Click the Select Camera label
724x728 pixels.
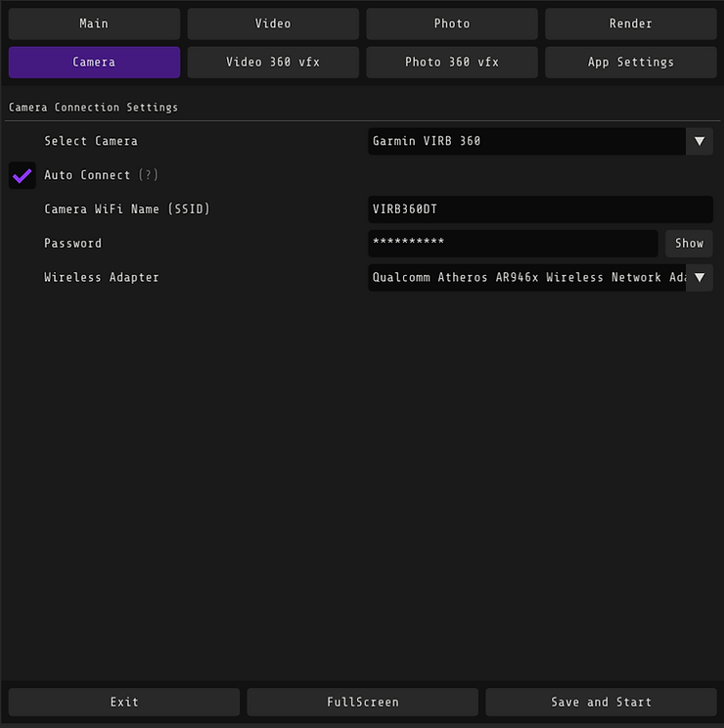91,141
